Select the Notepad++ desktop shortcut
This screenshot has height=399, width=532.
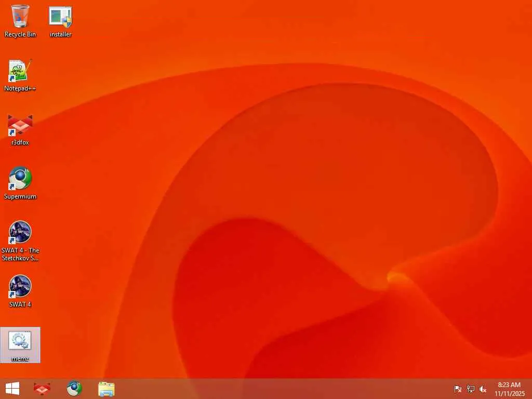tap(20, 75)
